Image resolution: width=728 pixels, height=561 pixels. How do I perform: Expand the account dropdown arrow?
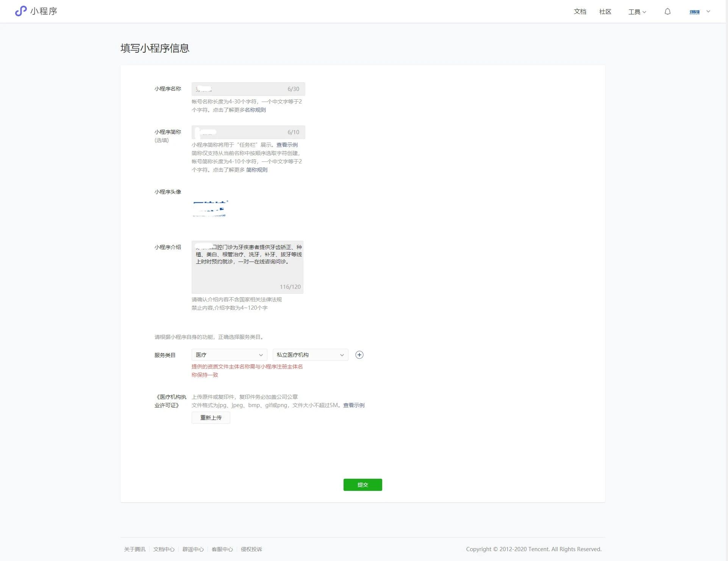(708, 11)
